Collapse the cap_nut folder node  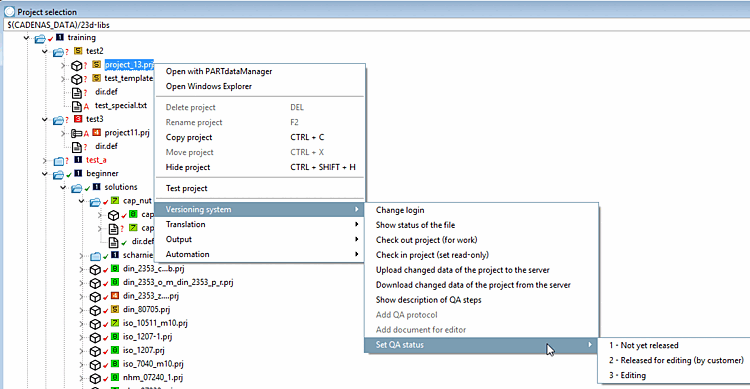click(81, 201)
